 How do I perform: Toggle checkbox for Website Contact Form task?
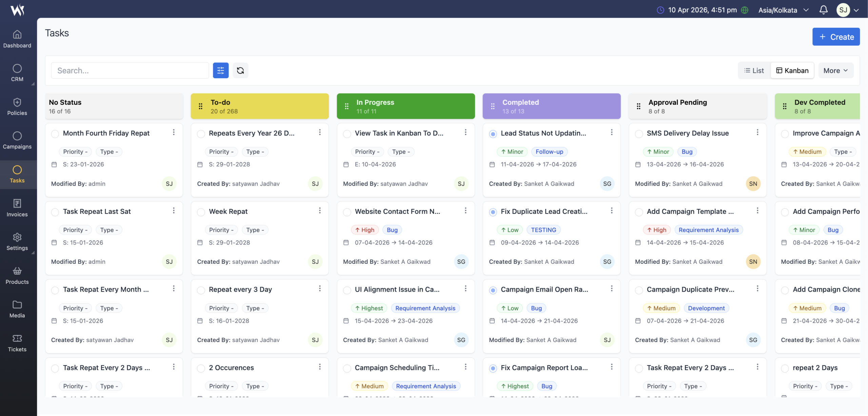click(347, 212)
